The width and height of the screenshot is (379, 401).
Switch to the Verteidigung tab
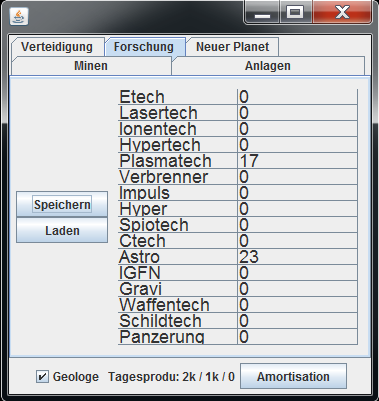(57, 47)
